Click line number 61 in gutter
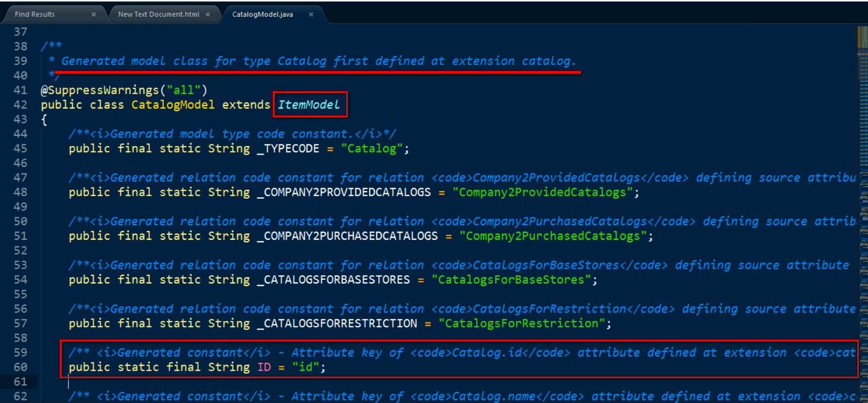 point(20,382)
